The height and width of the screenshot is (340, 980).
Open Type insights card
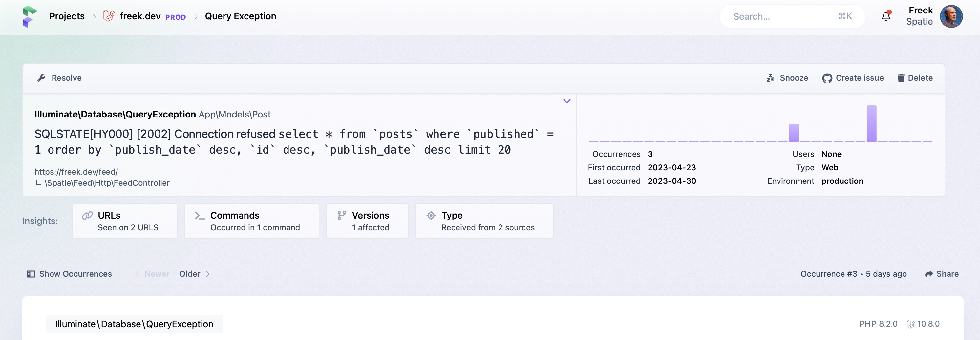[484, 221]
